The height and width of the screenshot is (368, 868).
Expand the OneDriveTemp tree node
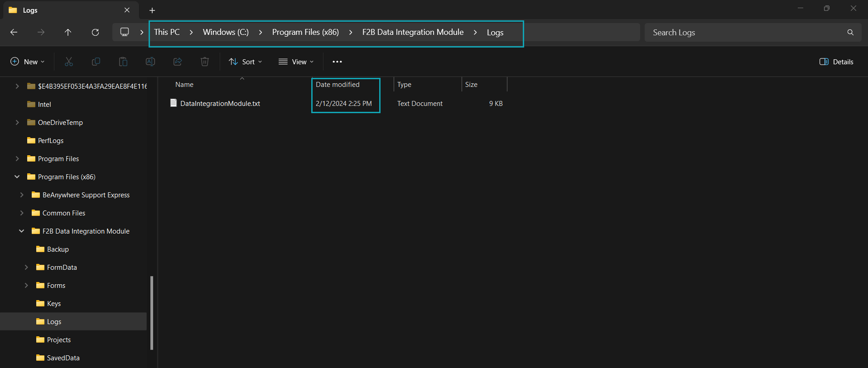pyautogui.click(x=17, y=122)
